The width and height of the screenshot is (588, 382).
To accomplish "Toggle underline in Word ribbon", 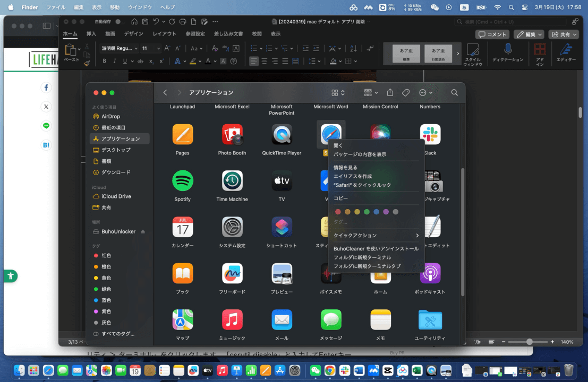I will [125, 61].
